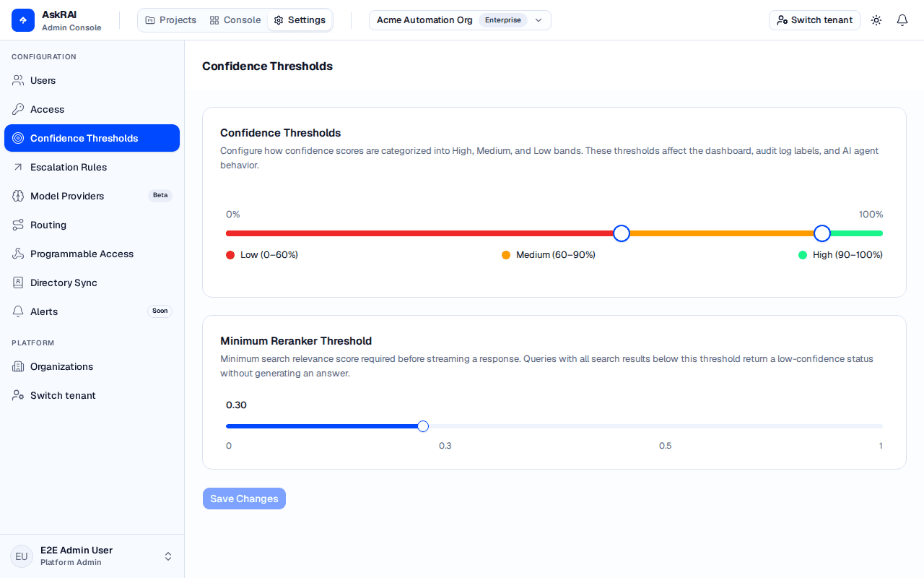Viewport: 924px width, 578px height.
Task: Navigate to Routing settings
Action: pyautogui.click(x=92, y=225)
